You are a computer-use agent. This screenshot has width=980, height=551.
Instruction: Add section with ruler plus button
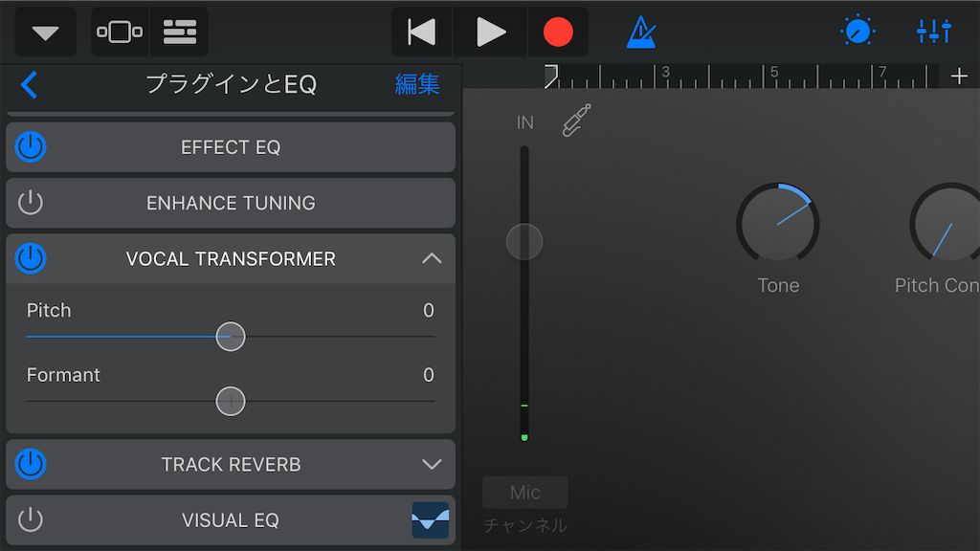point(959,77)
